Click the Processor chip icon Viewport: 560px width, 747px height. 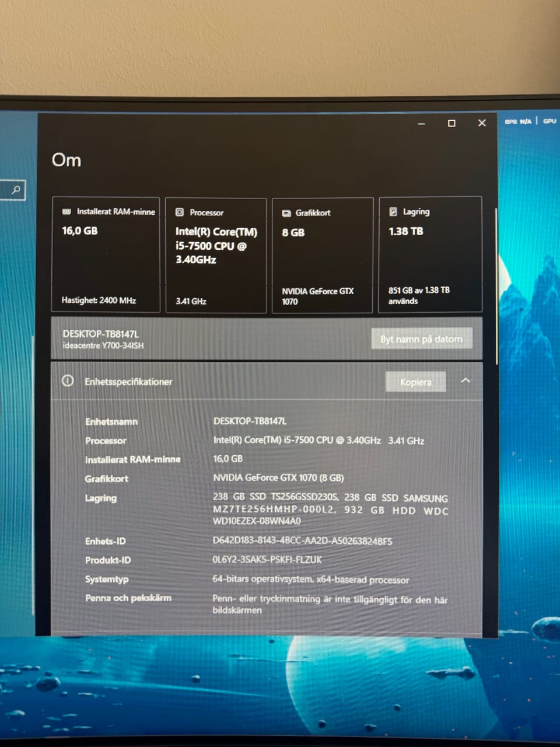(x=180, y=212)
